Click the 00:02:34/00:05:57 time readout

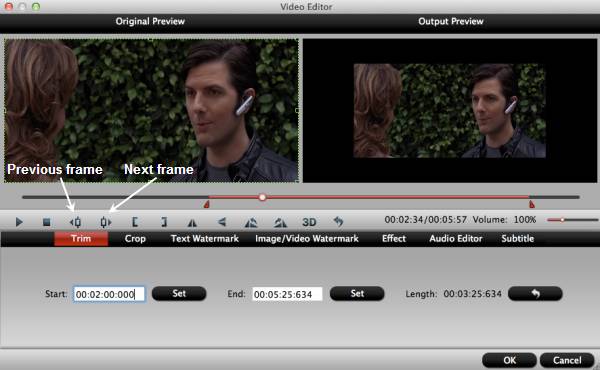pyautogui.click(x=426, y=220)
